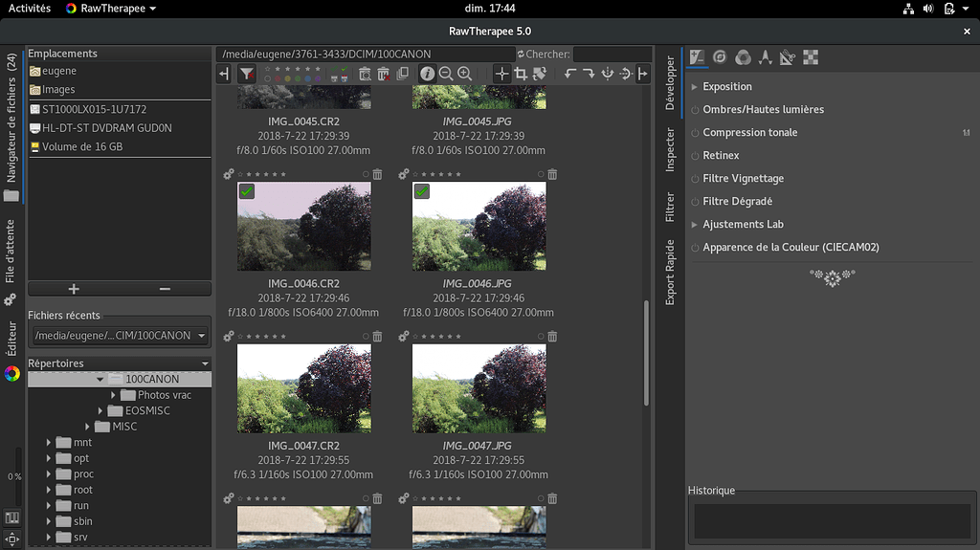Image resolution: width=980 pixels, height=550 pixels.
Task: Enable the Retinex tool power toggle
Action: click(695, 156)
